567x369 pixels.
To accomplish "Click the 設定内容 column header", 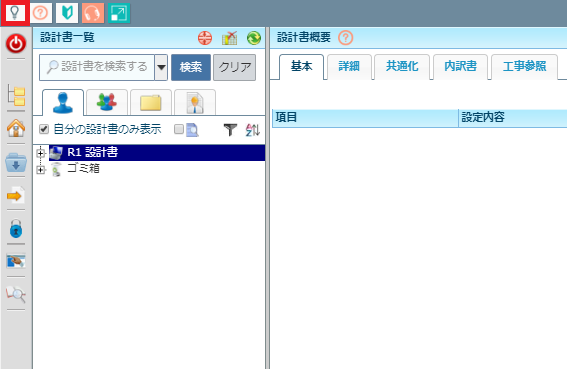I will pos(513,118).
